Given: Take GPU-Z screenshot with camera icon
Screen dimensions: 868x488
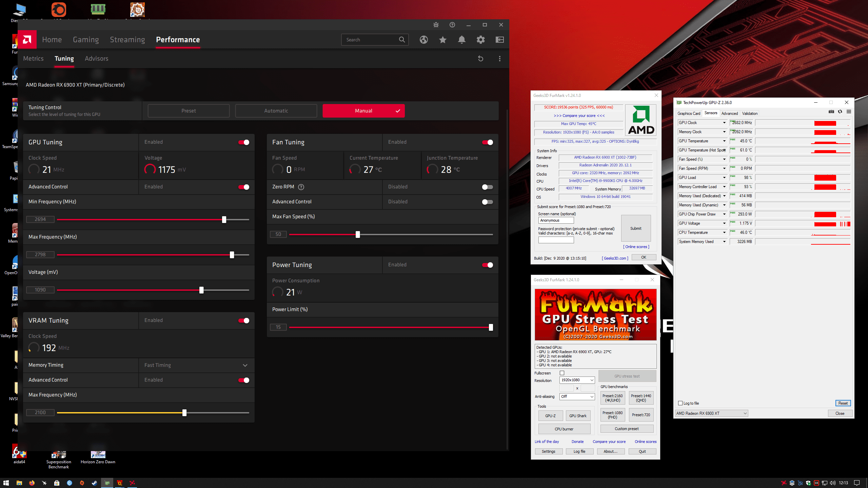Looking at the screenshot, I should tap(831, 111).
